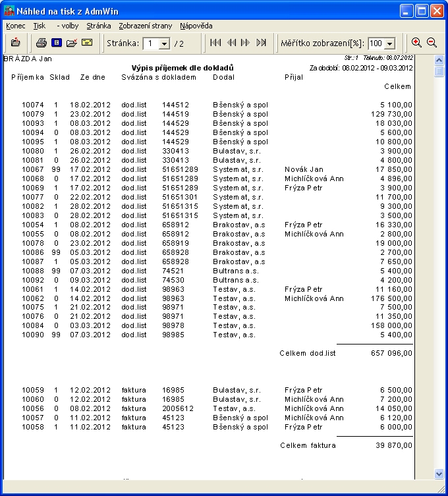Screen dimensions: 448x496
Task: Click 'Bulastav, s.r.' in row 10080
Action: point(237,151)
